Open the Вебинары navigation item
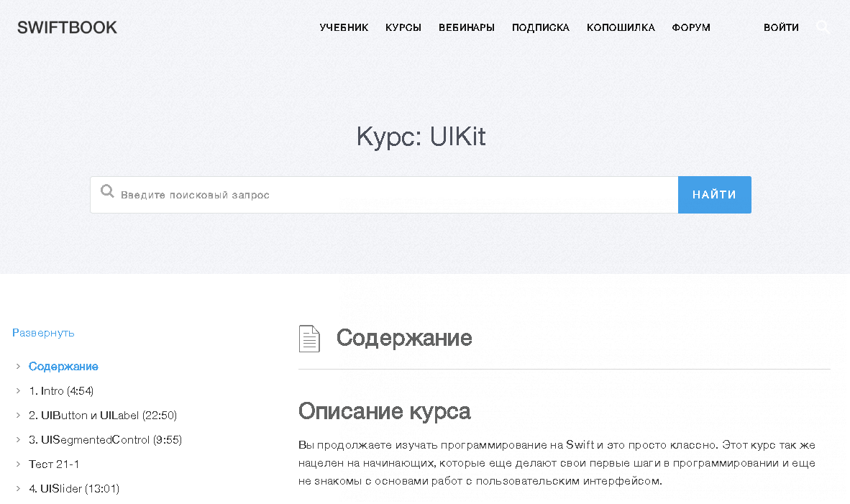Image resolution: width=850 pixels, height=504 pixels. click(x=467, y=28)
